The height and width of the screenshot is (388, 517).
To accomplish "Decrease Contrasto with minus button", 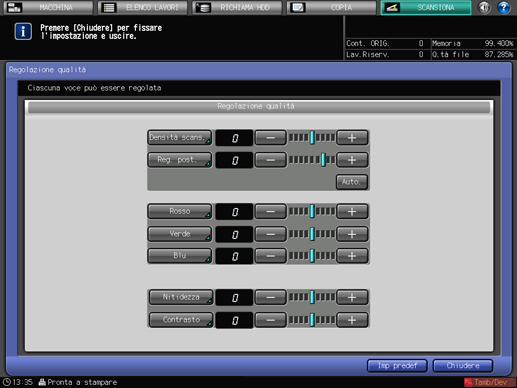I will click(270, 320).
